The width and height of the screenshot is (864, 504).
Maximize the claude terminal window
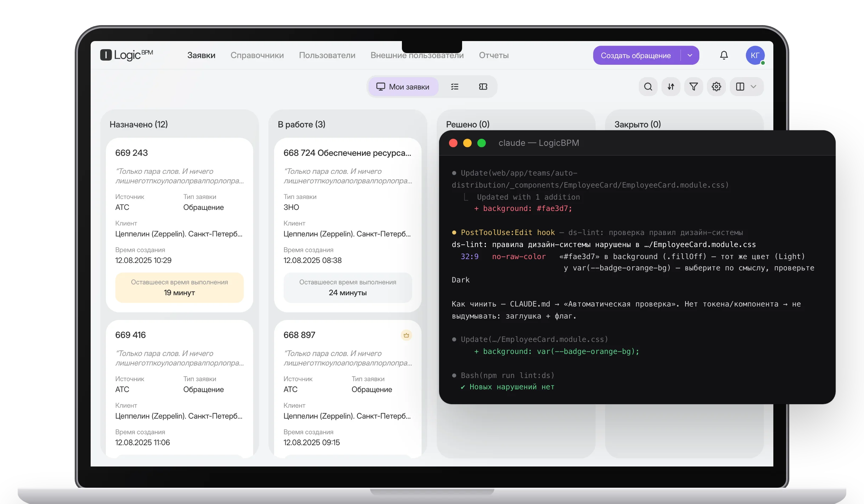(x=482, y=143)
